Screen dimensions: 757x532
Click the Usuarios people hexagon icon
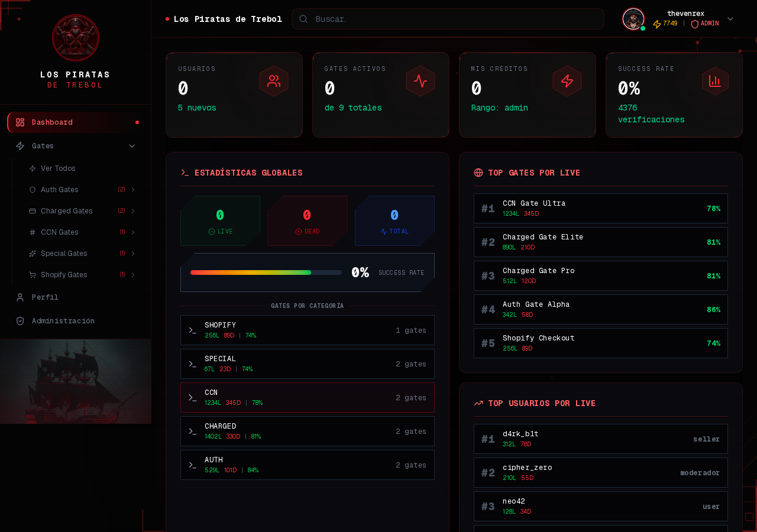(274, 81)
